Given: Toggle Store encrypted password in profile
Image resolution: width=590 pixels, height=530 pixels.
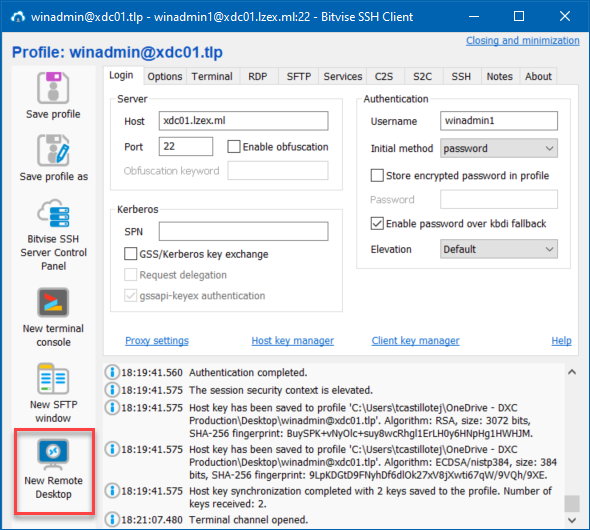Looking at the screenshot, I should 377,176.
